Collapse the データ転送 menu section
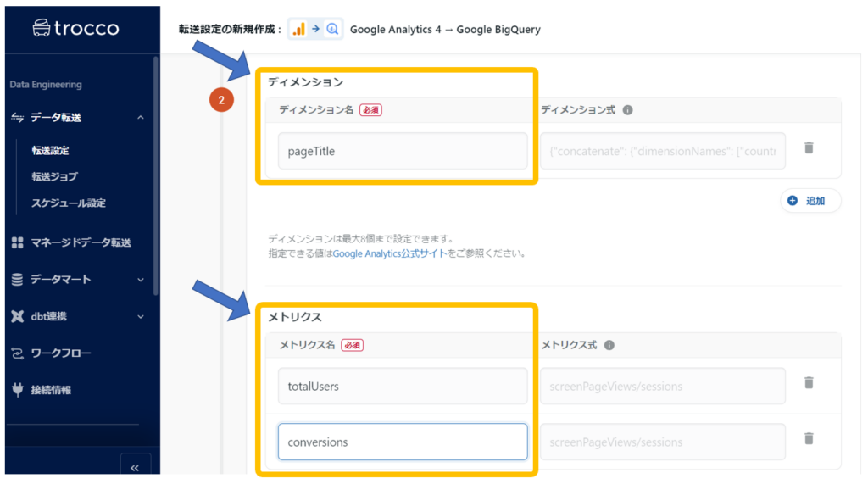The image size is (868, 484). pos(140,118)
